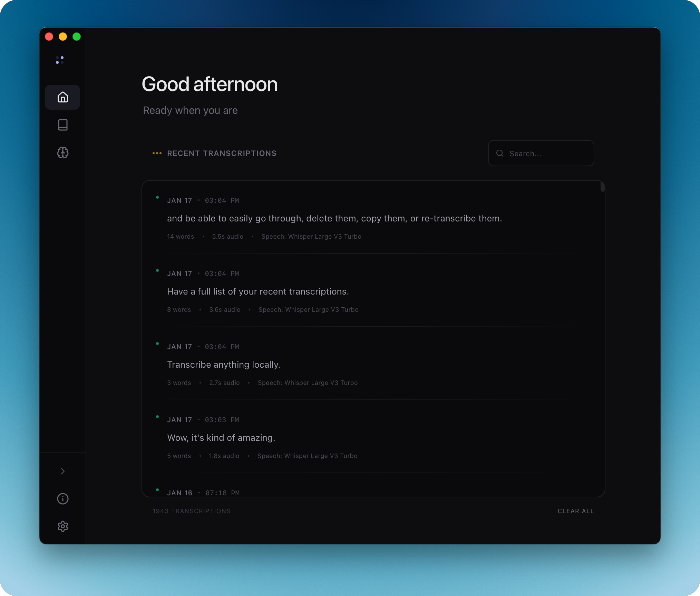Toggle the status dot on the Jan 16 entry
700x596 pixels.
point(158,489)
